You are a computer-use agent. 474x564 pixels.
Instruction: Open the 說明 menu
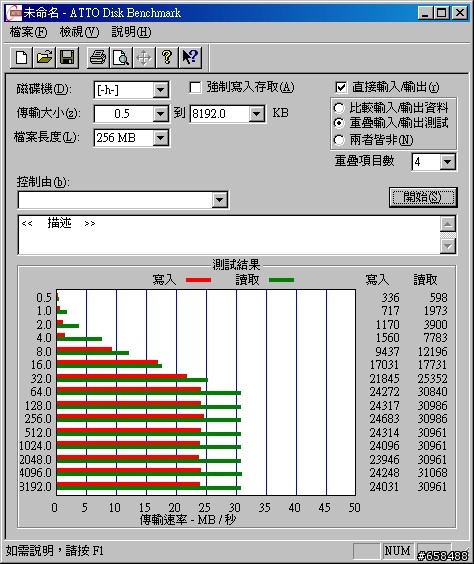pyautogui.click(x=131, y=32)
